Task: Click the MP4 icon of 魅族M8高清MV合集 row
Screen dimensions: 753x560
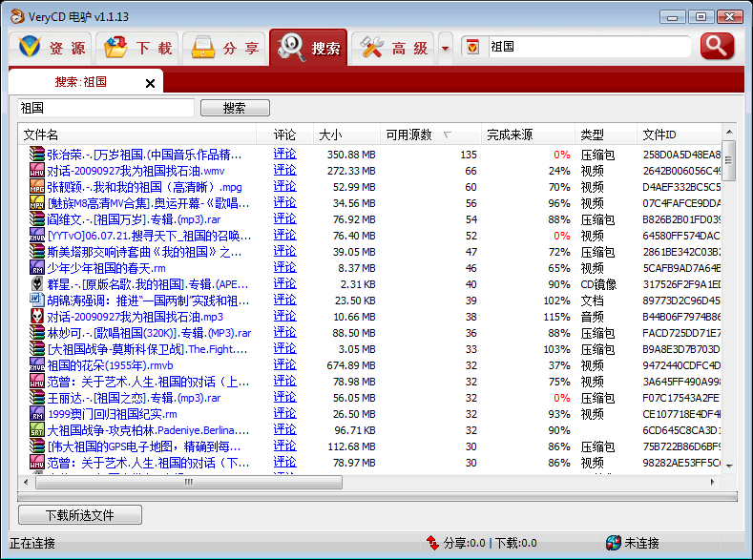Action: coord(37,203)
